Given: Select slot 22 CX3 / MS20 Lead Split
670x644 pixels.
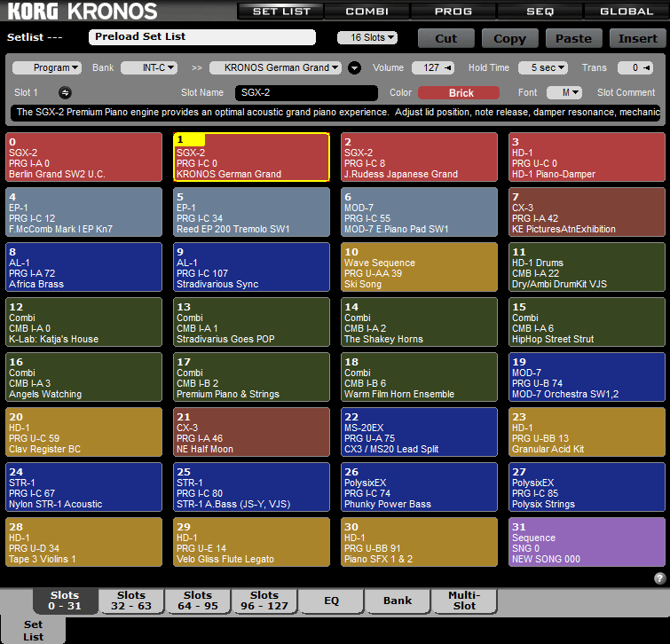Looking at the screenshot, I should (419, 432).
